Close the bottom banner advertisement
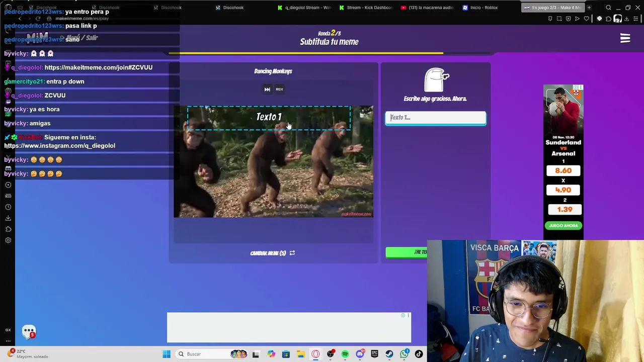This screenshot has height=362, width=644. click(408, 315)
